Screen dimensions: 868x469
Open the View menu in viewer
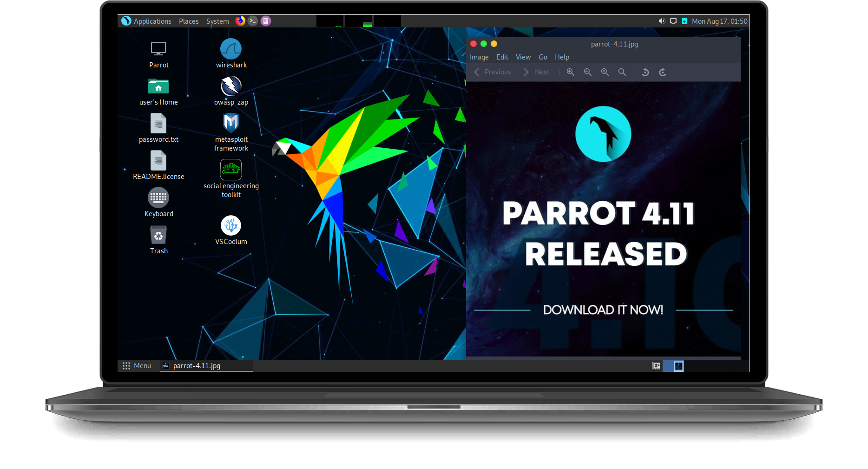click(523, 57)
